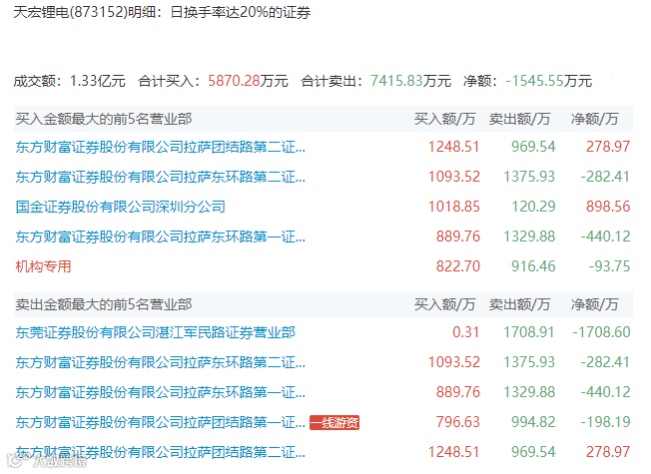Click 净额/万 column header in sell table
The image size is (651, 474).
(x=595, y=305)
